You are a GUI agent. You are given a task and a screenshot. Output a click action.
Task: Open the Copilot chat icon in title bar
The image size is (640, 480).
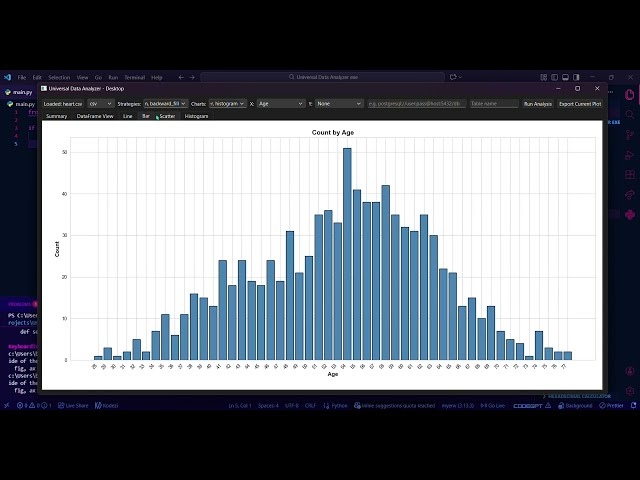[455, 77]
